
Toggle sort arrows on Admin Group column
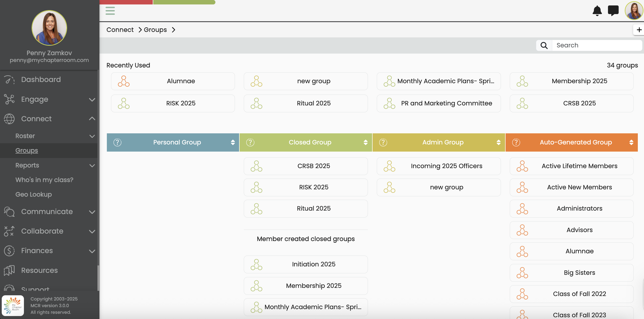498,142
